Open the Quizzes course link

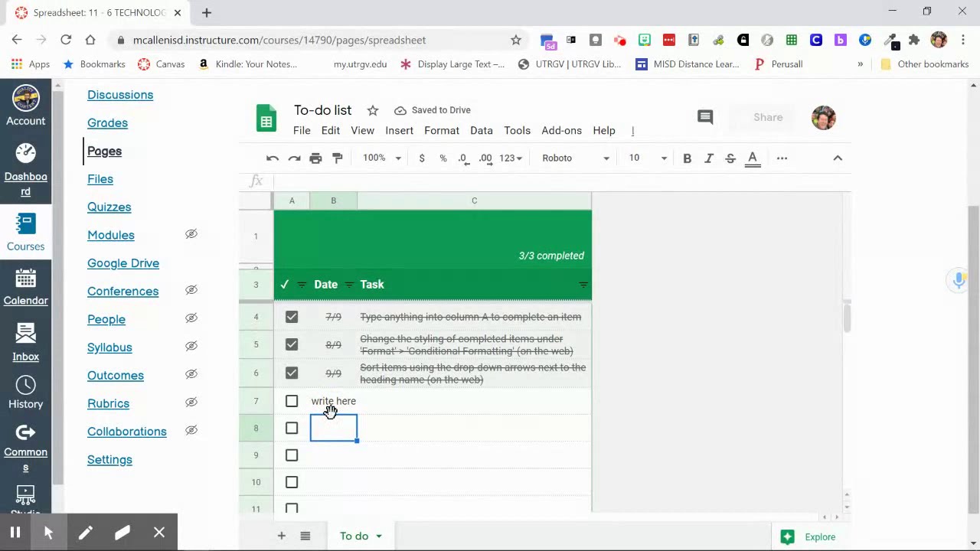point(109,207)
